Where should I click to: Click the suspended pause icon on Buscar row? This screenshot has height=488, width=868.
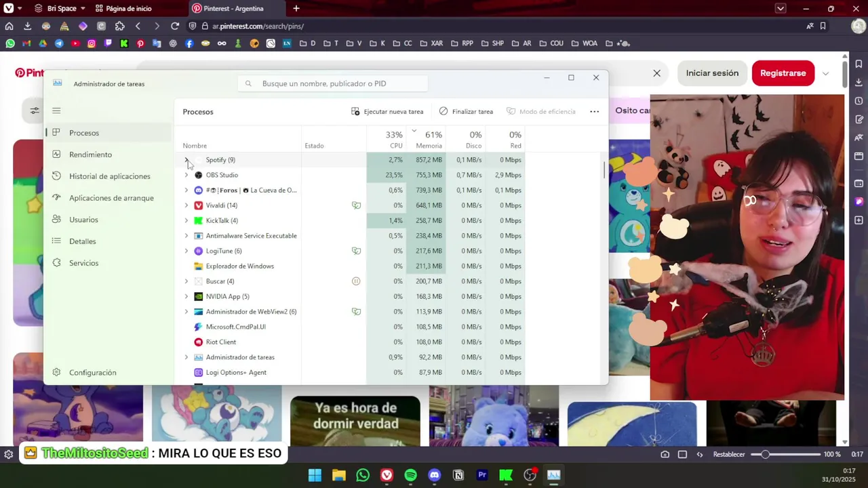pyautogui.click(x=356, y=281)
